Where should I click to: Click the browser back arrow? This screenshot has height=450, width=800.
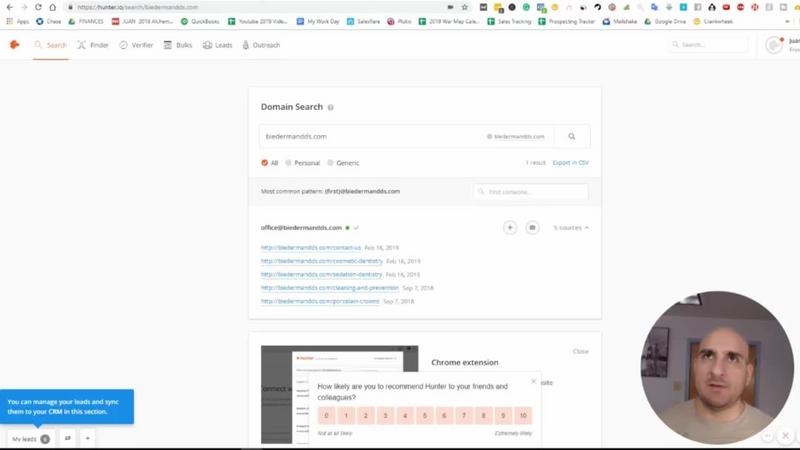point(10,7)
